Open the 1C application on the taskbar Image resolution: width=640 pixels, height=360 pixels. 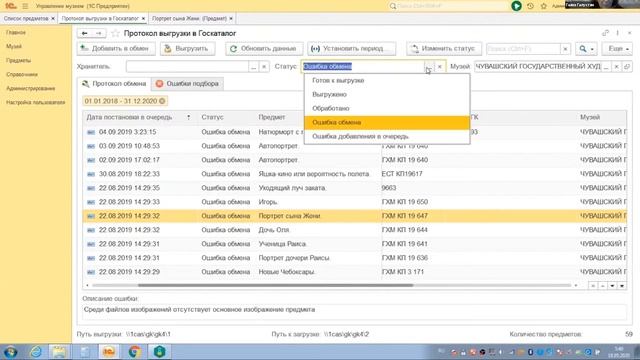pyautogui.click(x=109, y=351)
